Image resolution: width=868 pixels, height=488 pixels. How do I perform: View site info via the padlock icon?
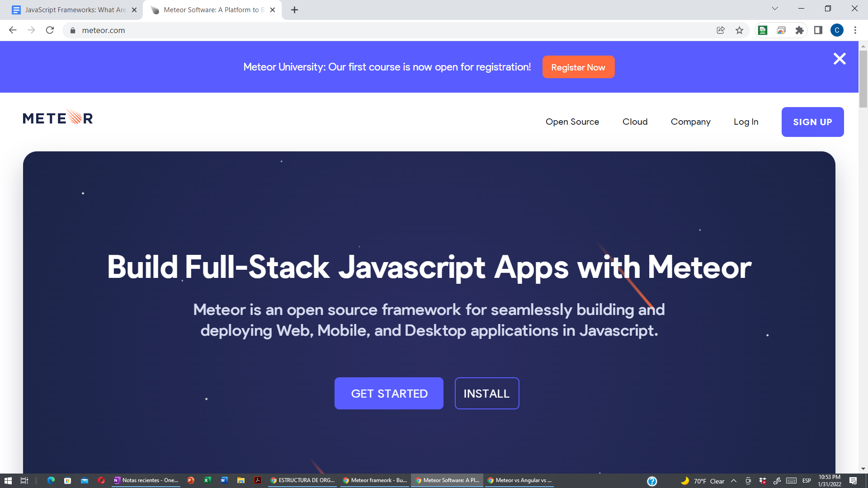[x=72, y=30]
